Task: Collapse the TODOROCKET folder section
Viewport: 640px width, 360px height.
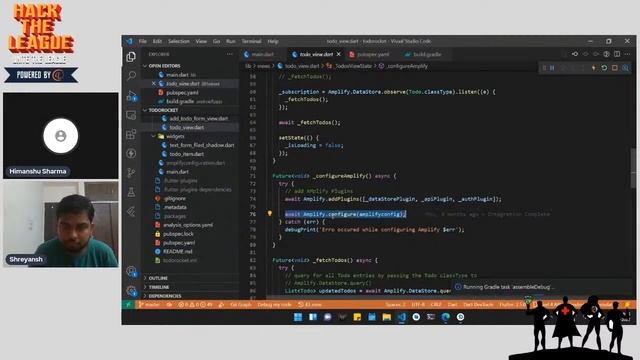Action: coord(163,110)
